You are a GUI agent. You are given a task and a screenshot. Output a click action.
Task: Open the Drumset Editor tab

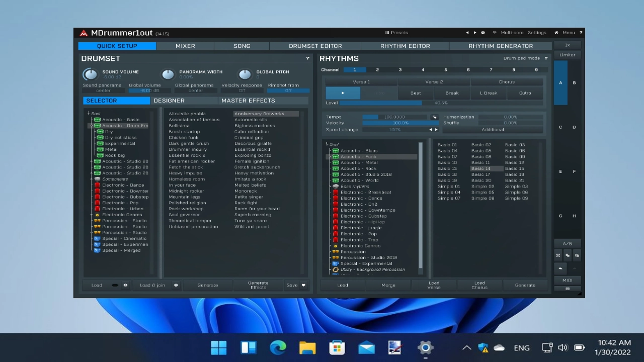click(x=315, y=46)
